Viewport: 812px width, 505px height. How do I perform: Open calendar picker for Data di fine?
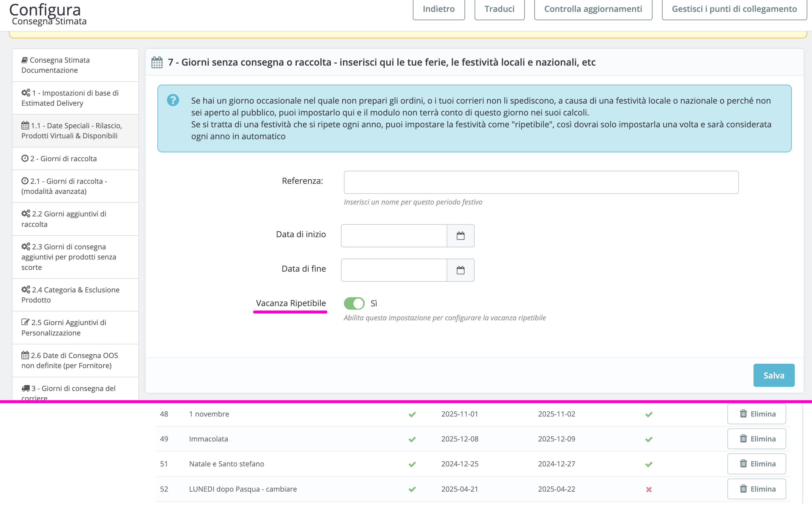click(461, 270)
